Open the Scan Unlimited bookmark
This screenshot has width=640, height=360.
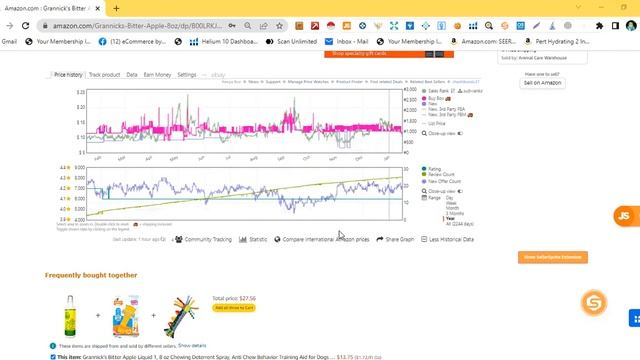click(291, 42)
